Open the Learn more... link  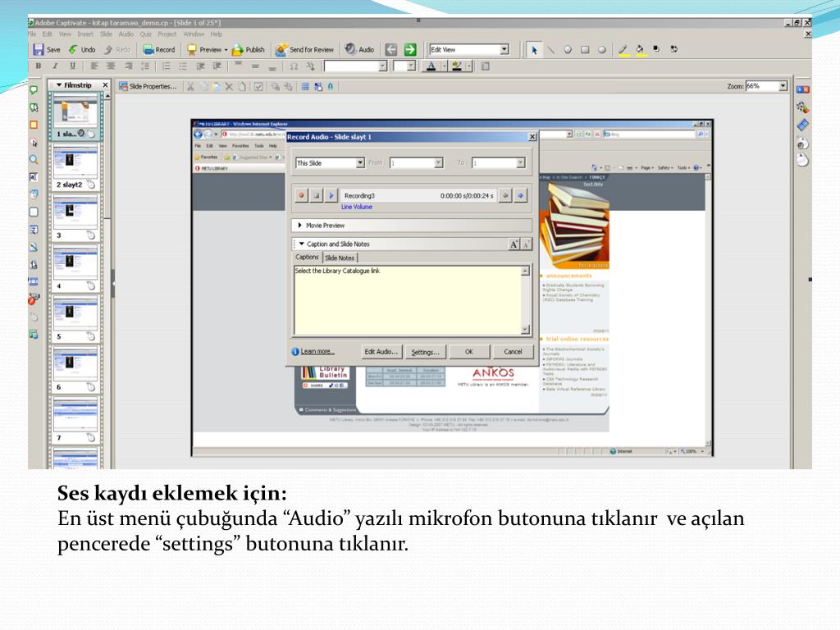pyautogui.click(x=317, y=351)
